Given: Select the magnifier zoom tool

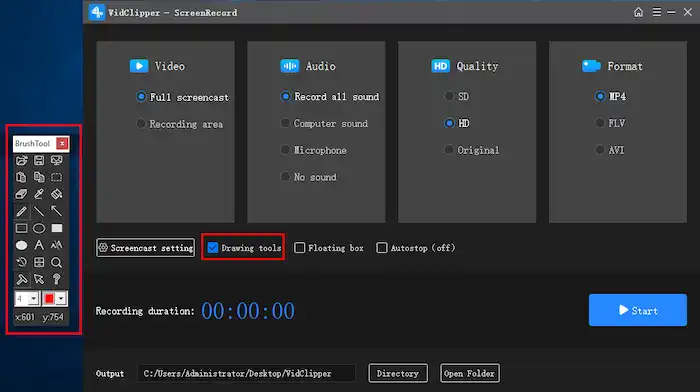Looking at the screenshot, I should click(x=57, y=262).
